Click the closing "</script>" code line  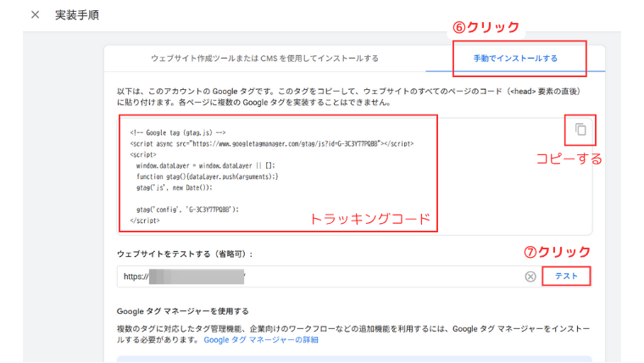tap(145, 221)
